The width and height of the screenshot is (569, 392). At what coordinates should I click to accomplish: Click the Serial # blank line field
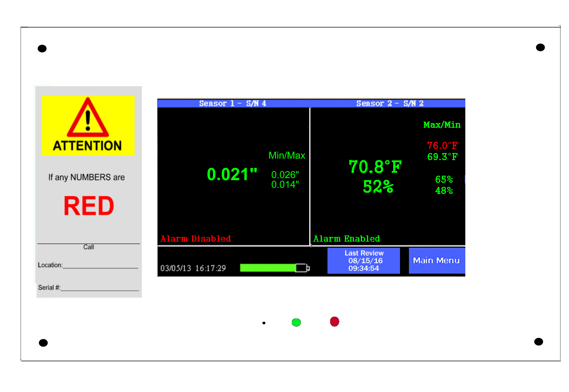[x=100, y=288]
